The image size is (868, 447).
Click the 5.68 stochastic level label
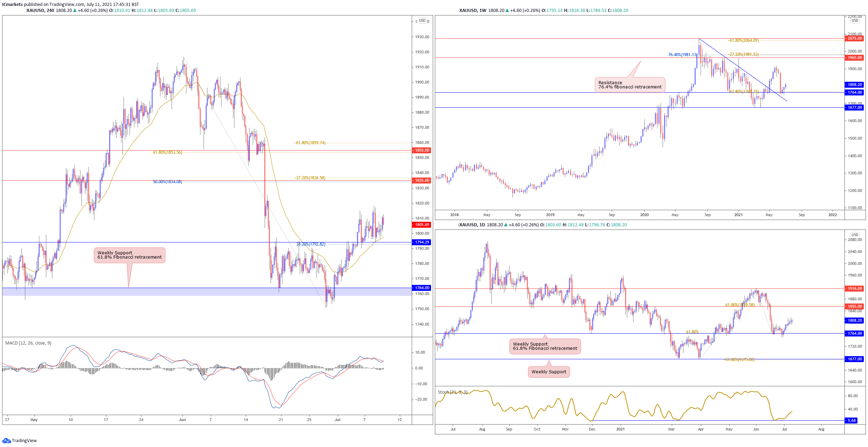tap(852, 420)
